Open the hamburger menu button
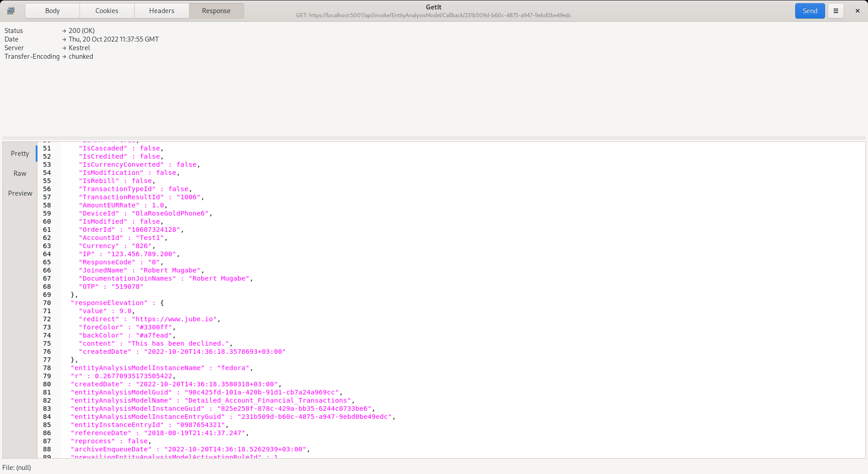Viewport: 868px width, 474px height. [836, 11]
